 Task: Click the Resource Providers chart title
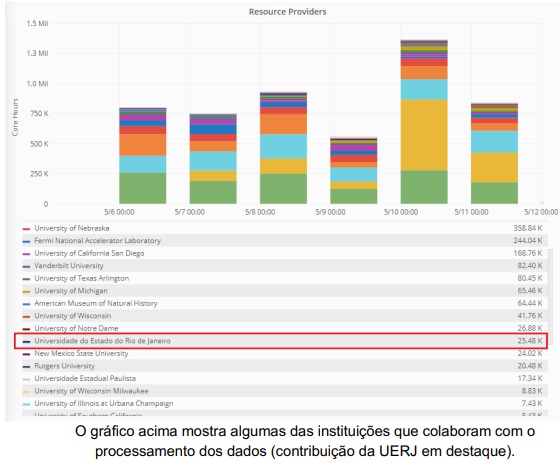click(x=288, y=12)
